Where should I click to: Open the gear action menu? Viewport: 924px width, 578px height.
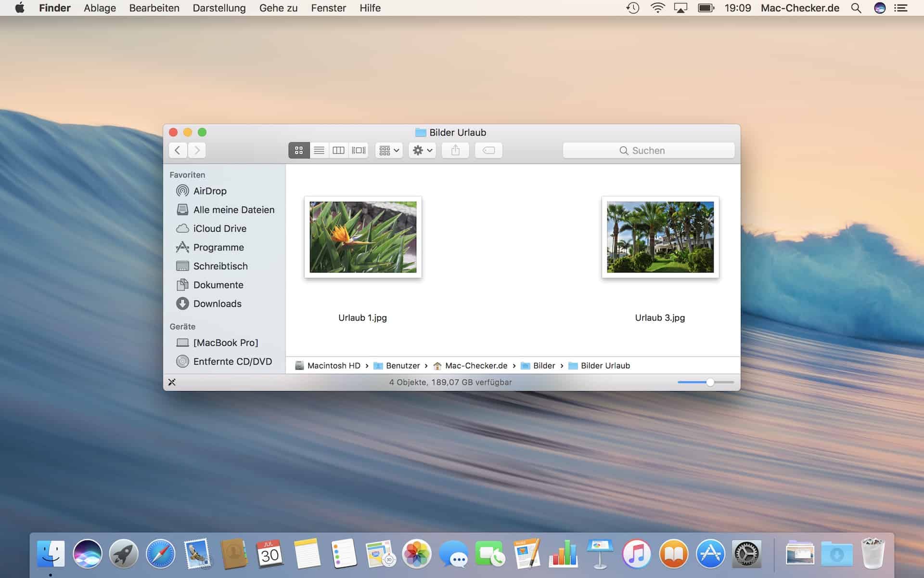click(x=423, y=150)
